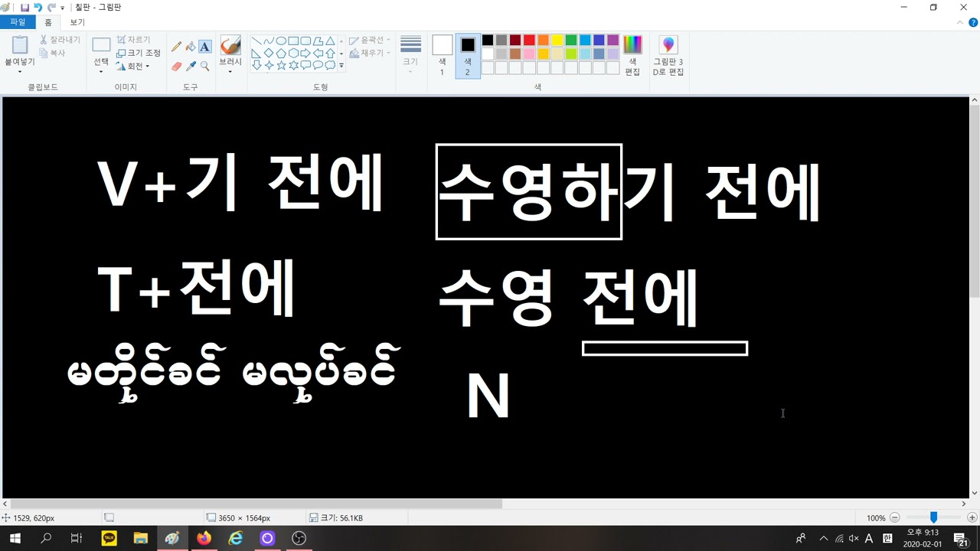Click 복사 copy button

click(53, 54)
